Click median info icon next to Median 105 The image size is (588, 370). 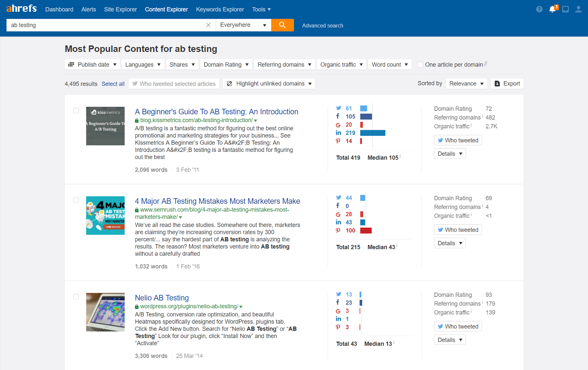(x=400, y=156)
